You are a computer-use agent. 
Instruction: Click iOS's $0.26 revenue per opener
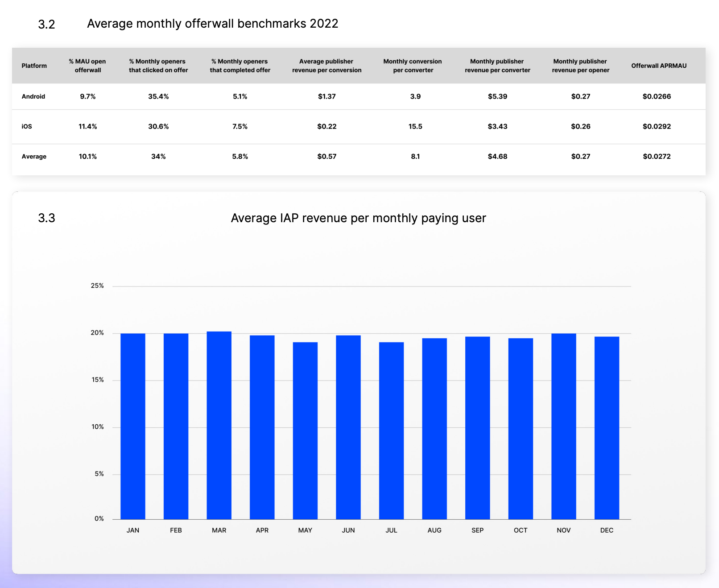coord(581,126)
